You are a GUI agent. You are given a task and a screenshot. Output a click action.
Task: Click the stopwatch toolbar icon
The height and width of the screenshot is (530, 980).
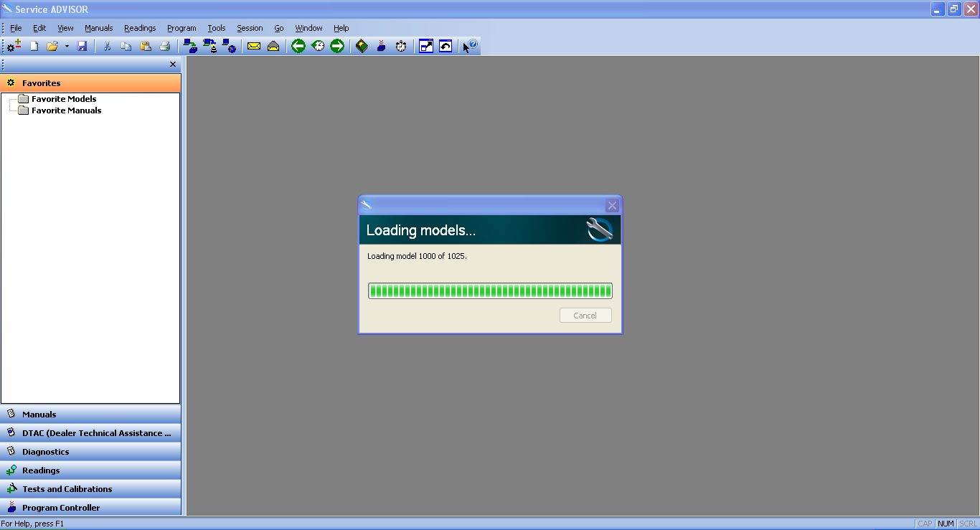pyautogui.click(x=401, y=46)
